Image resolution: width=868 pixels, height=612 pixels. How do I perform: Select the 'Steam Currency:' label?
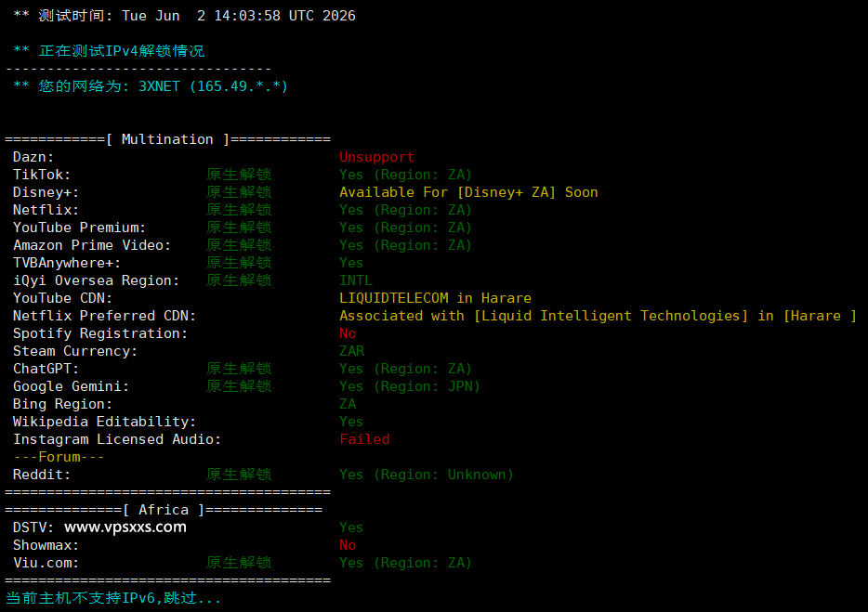pyautogui.click(x=75, y=352)
